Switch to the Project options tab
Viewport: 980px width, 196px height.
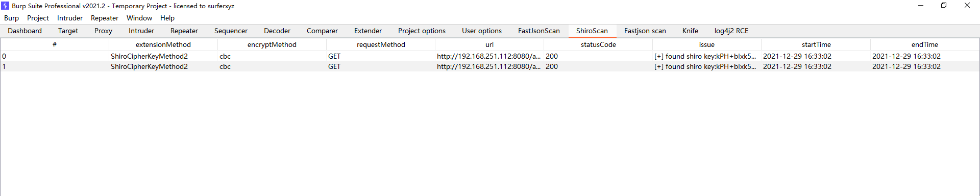point(422,31)
